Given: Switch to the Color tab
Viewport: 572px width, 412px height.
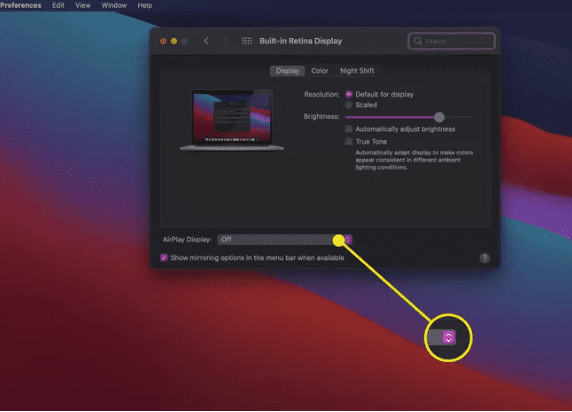Looking at the screenshot, I should [320, 71].
